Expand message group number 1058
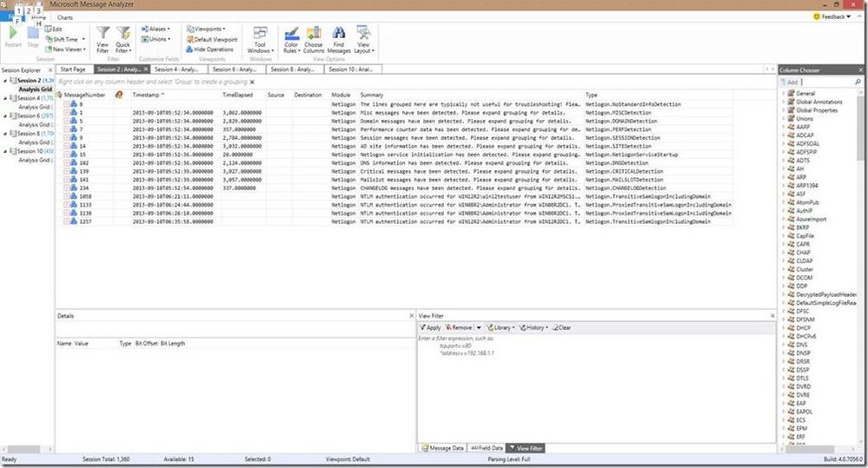The height and width of the screenshot is (468, 868). pos(66,196)
